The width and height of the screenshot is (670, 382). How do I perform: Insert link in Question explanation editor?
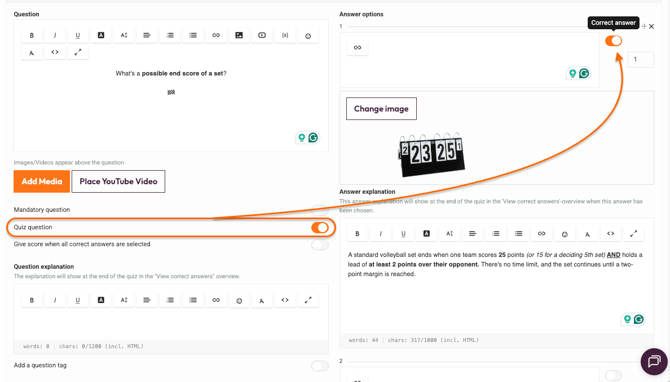[x=216, y=300]
